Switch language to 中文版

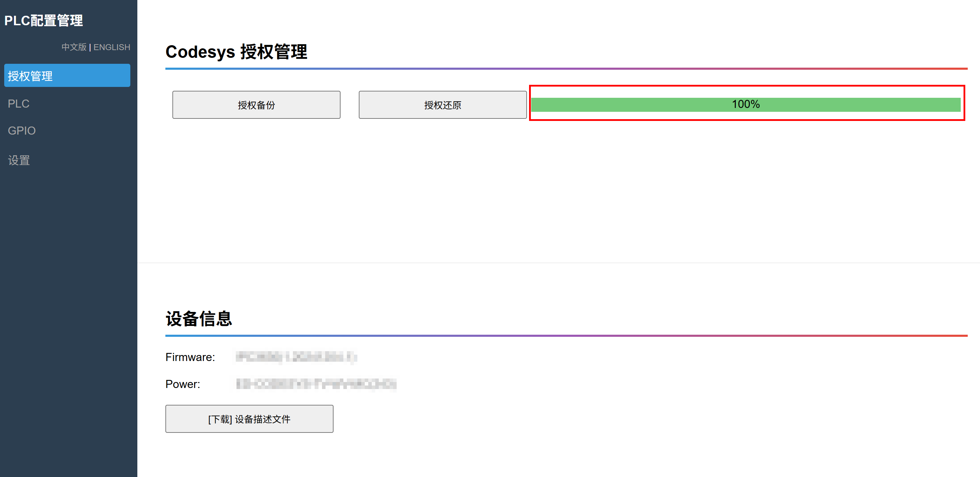point(74,47)
